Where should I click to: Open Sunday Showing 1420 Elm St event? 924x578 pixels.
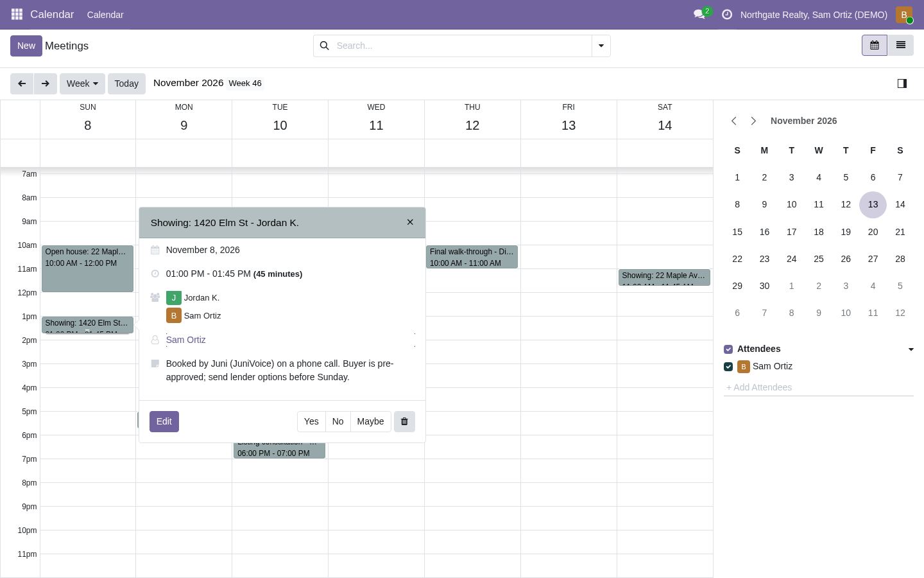tap(87, 325)
